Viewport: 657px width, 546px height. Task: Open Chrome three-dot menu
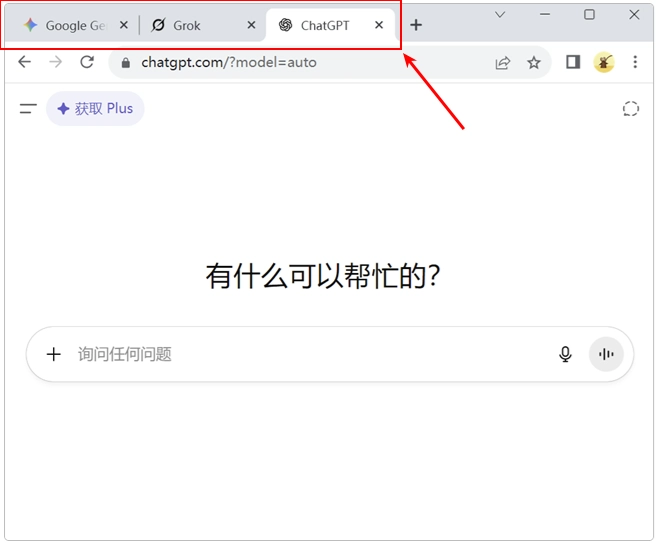635,62
